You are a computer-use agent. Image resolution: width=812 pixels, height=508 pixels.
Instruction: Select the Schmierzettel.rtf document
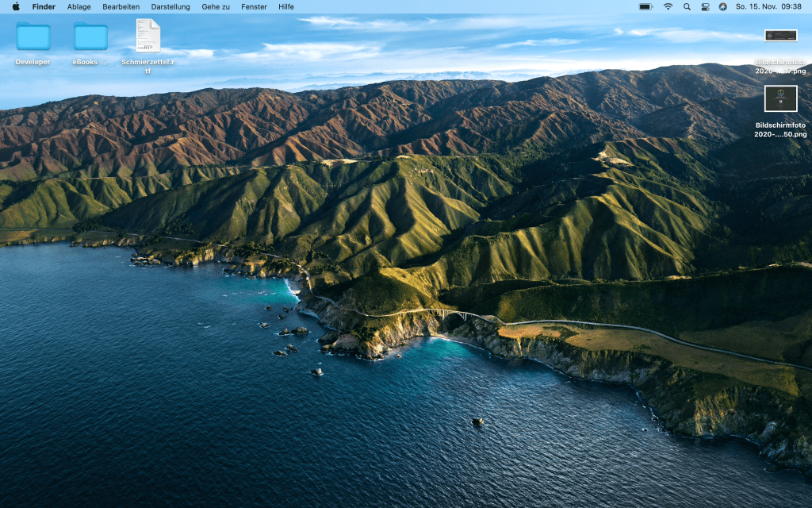tap(147, 37)
